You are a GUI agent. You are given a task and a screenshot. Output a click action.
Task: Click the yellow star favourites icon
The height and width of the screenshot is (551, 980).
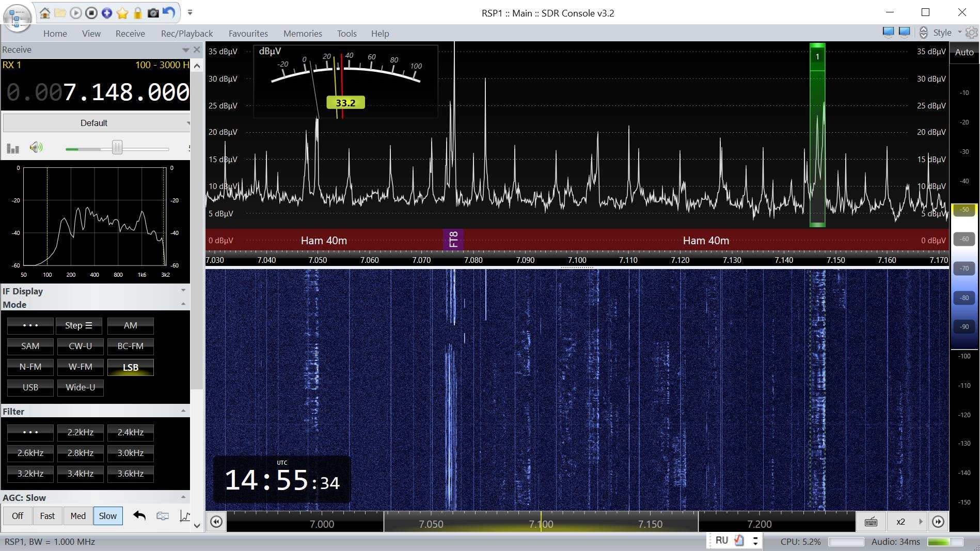tap(122, 13)
